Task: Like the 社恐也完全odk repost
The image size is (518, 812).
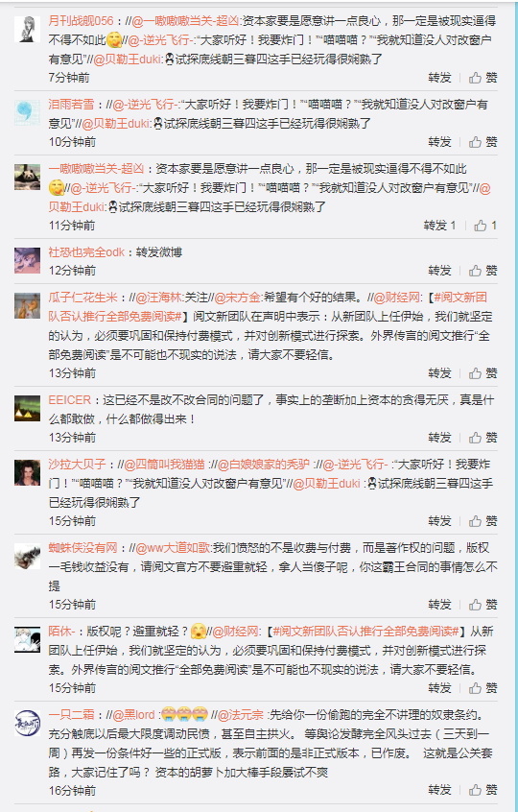Action: pos(483,271)
